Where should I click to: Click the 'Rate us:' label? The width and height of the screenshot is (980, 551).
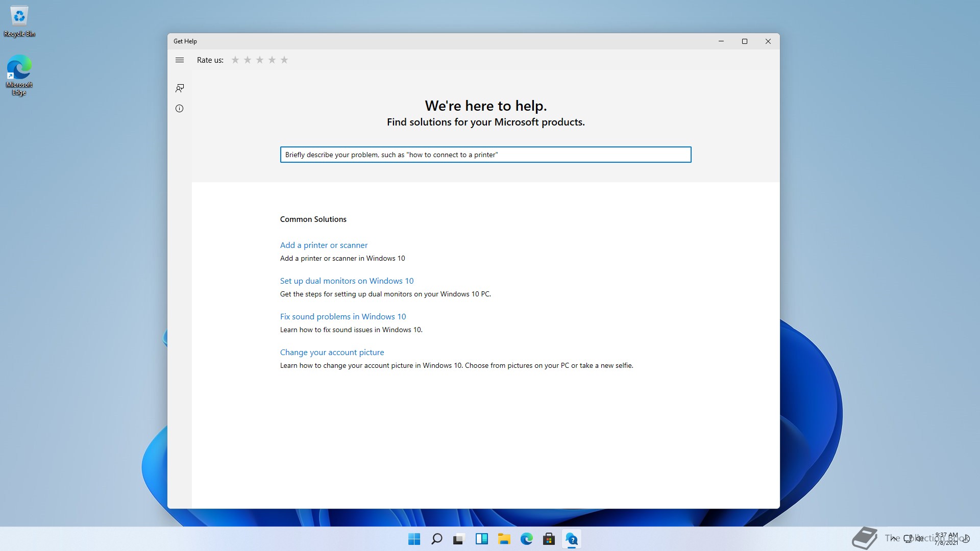[210, 60]
